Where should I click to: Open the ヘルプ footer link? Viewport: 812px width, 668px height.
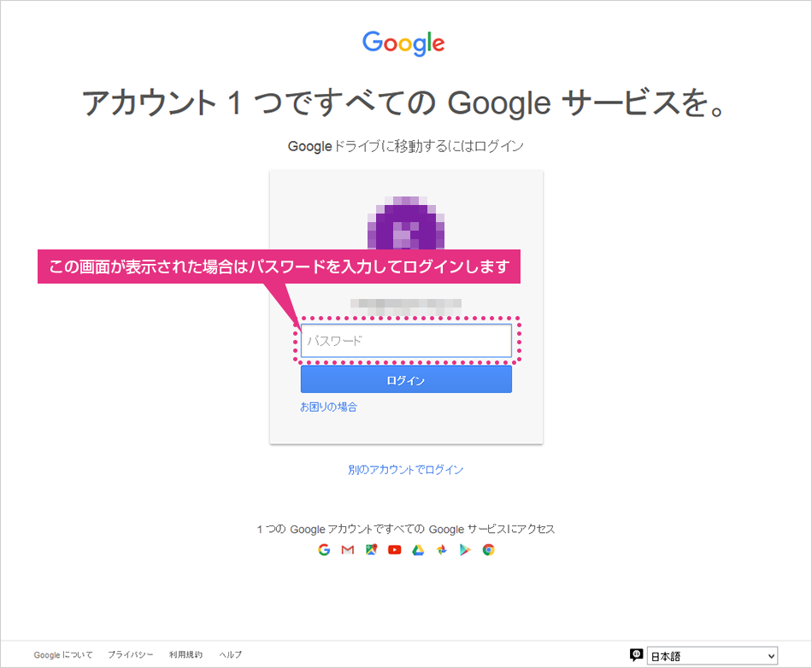click(231, 654)
